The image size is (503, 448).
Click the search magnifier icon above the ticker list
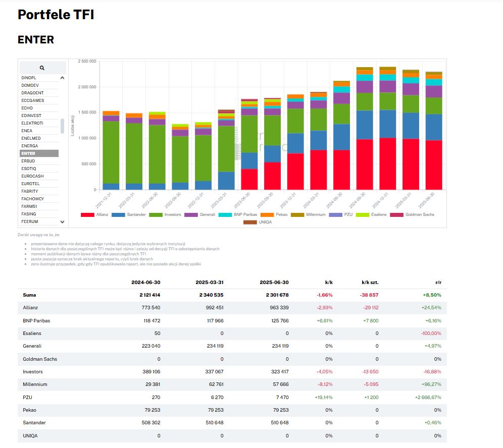pyautogui.click(x=42, y=68)
